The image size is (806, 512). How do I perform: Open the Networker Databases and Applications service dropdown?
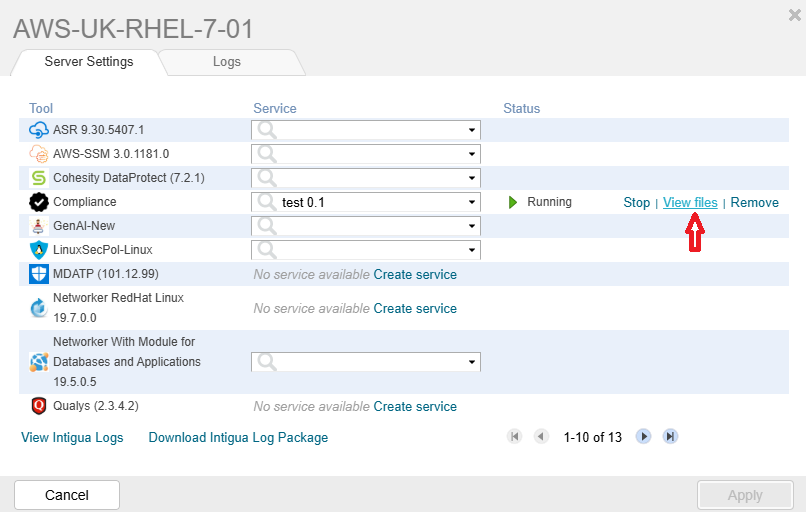coord(471,362)
